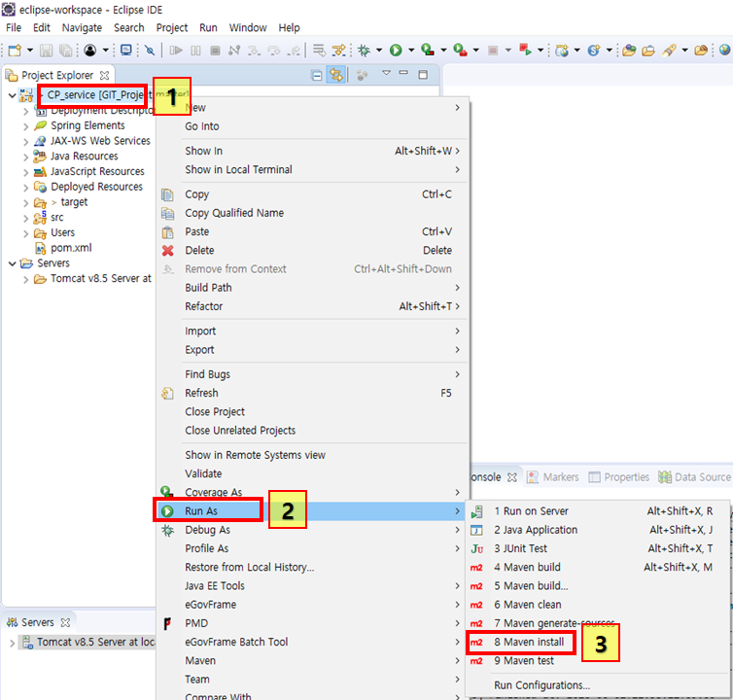Click the Resume debug icon
This screenshot has height=700, width=733.
176,50
